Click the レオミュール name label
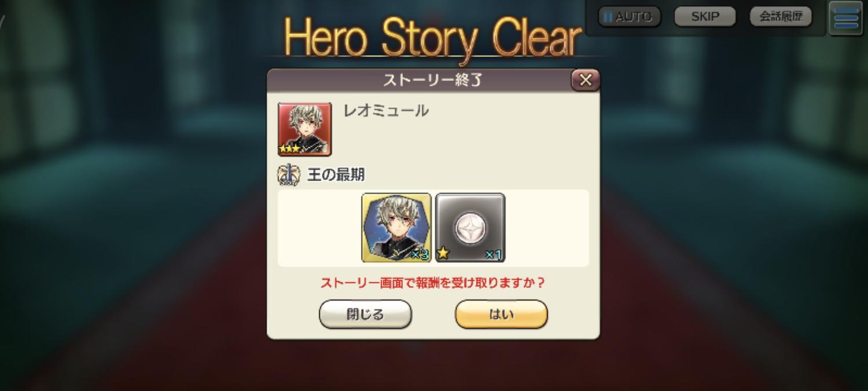This screenshot has height=391, width=868. (386, 111)
